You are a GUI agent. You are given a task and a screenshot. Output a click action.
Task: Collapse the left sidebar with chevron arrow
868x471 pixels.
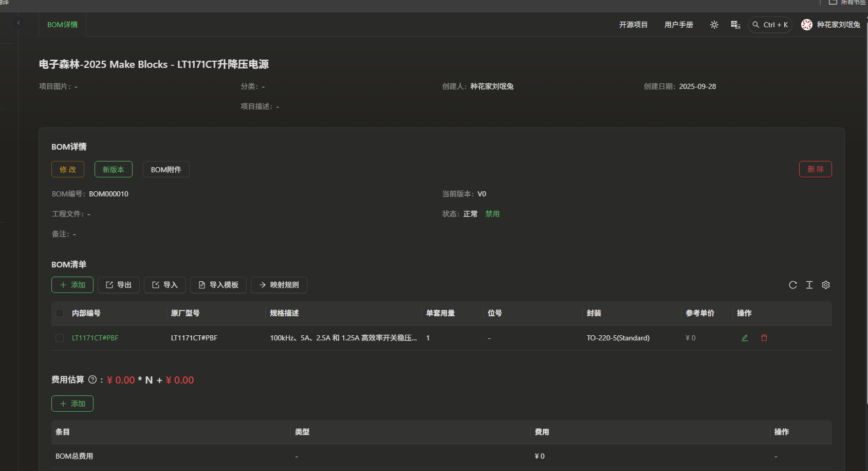(x=19, y=23)
